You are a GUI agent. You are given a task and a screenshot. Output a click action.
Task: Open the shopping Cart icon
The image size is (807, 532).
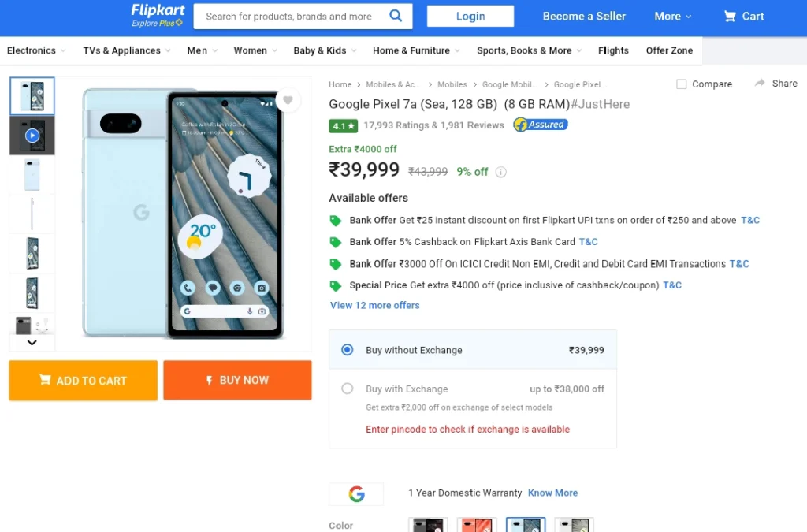[x=730, y=17]
